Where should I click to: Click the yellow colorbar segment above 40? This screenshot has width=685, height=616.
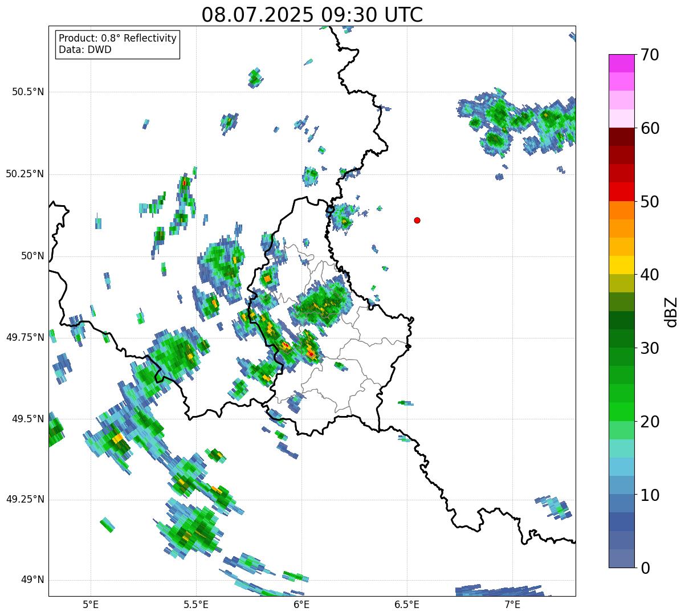621,266
